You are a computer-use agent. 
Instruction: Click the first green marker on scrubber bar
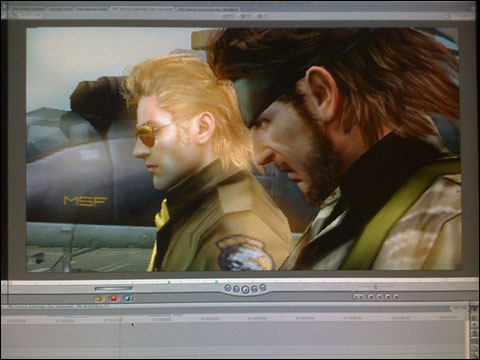pos(169,282)
